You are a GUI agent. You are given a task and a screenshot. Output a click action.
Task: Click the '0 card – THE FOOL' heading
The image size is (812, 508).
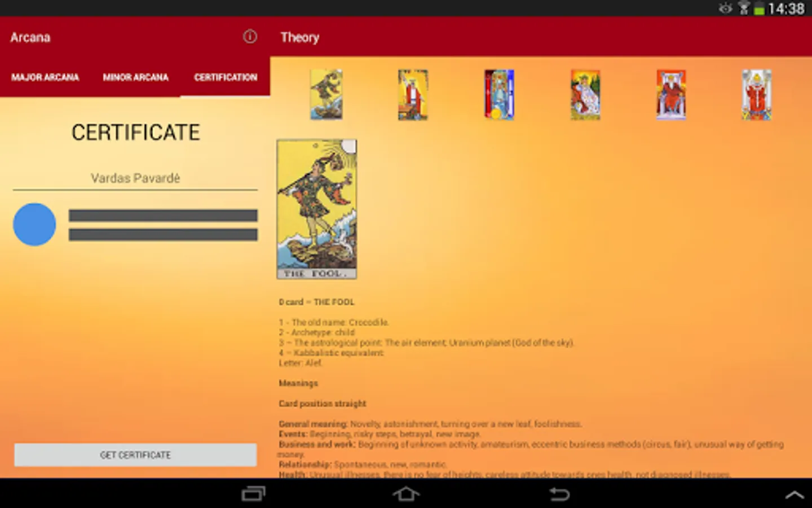point(316,302)
